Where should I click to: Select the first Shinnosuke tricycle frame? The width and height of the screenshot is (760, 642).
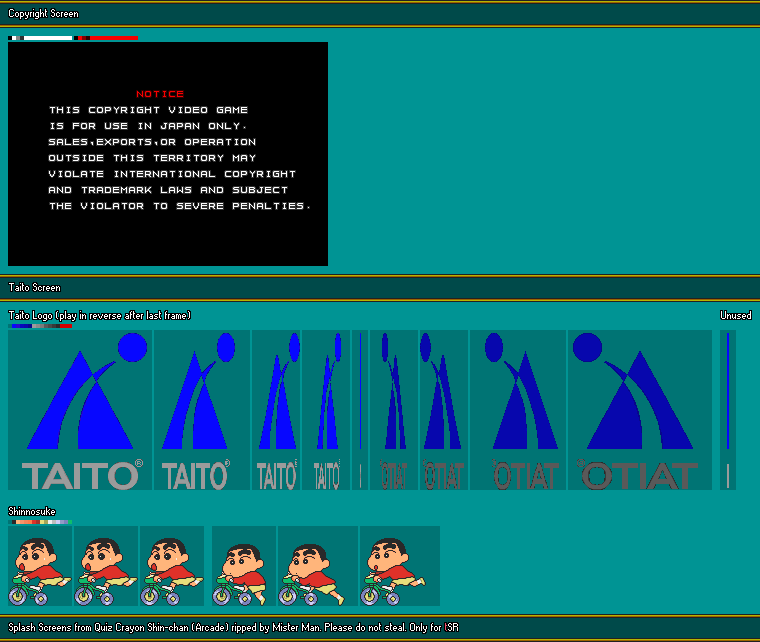point(40,566)
